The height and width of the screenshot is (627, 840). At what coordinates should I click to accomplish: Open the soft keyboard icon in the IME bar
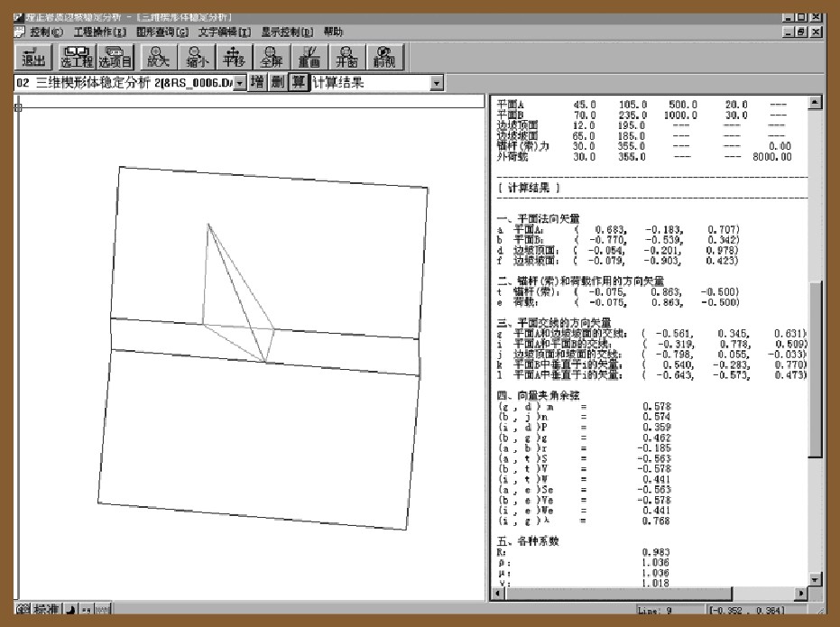pos(103,609)
